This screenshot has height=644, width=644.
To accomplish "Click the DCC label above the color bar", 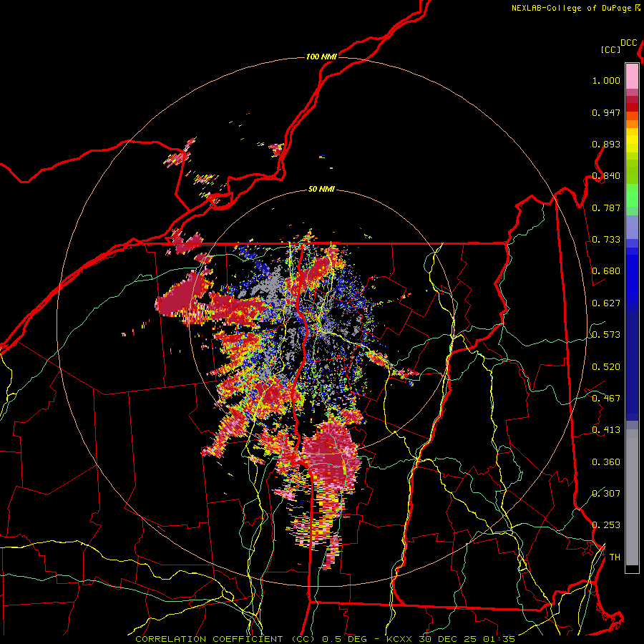I will click(x=628, y=43).
